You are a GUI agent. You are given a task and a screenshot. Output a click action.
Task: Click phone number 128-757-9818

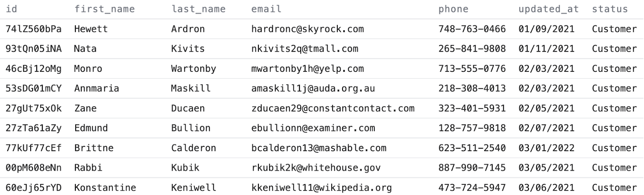pos(472,128)
